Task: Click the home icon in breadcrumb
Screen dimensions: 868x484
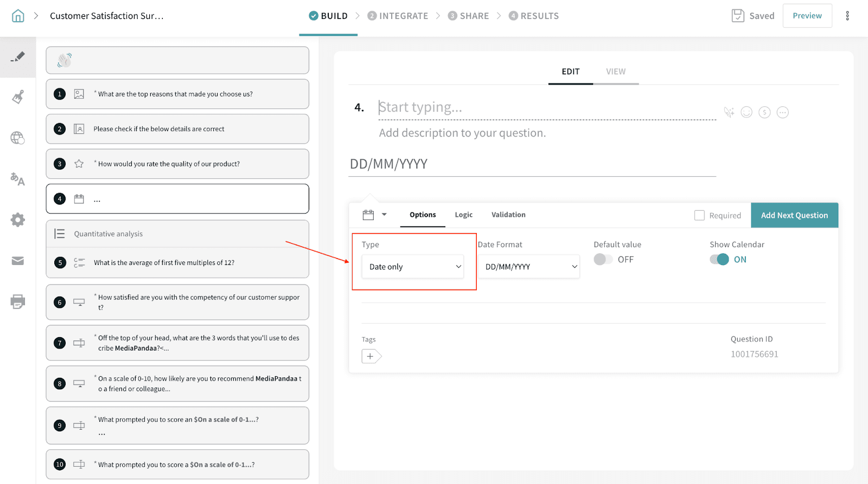Action: tap(18, 16)
